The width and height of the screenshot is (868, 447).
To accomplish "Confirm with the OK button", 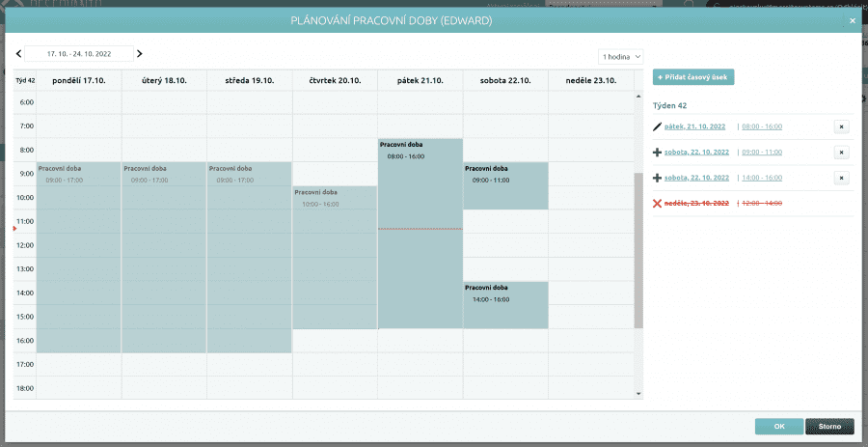I will pyautogui.click(x=778, y=426).
